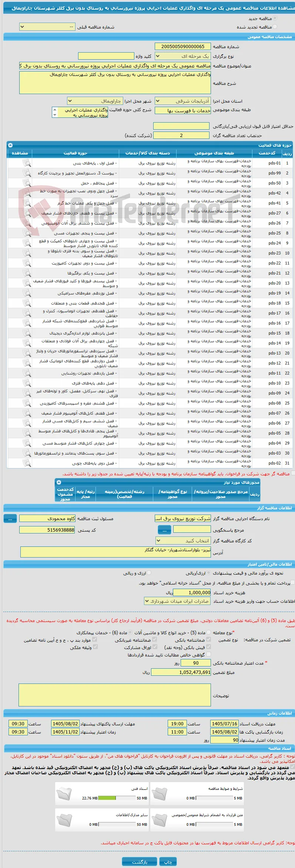Image resolution: width=295 pixels, height=868 pixels.
Task: Collapse the مجوزهای مورد نیاز panel
Action: pyautogui.click(x=58, y=482)
